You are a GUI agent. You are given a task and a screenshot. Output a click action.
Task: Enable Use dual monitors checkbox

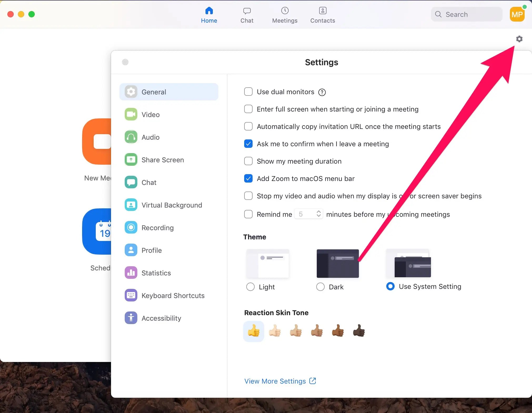tap(248, 92)
